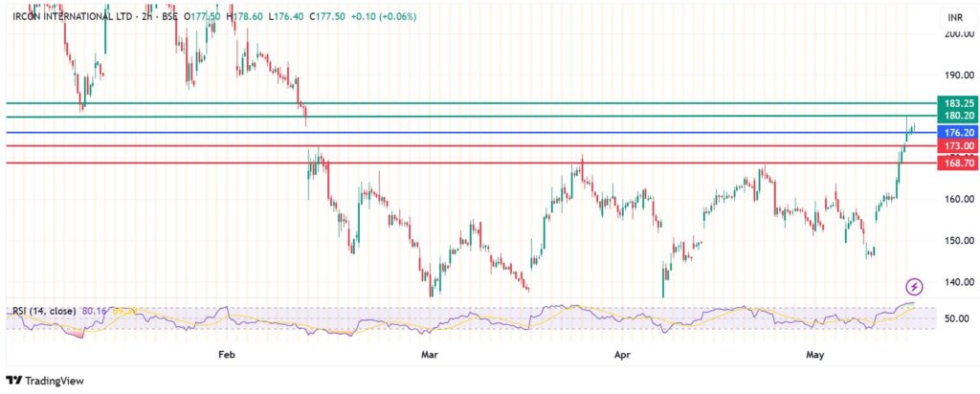Click the Apr date on time axis
Viewport: 980px width, 394px height.
(x=623, y=355)
